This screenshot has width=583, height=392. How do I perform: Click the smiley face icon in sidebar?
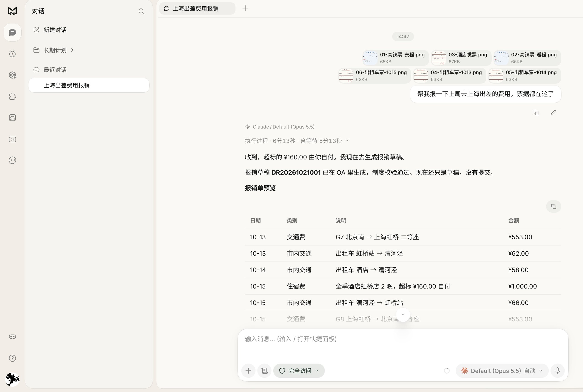(12, 160)
